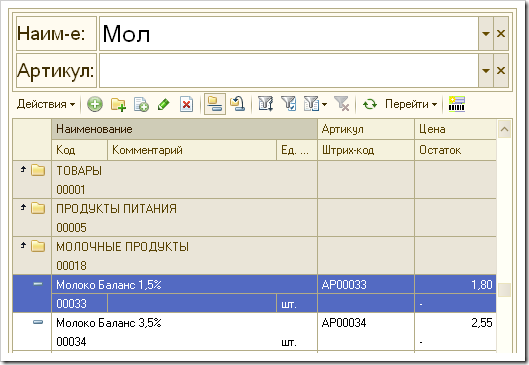
Task: Click the empty Артикул input field
Action: (x=289, y=71)
